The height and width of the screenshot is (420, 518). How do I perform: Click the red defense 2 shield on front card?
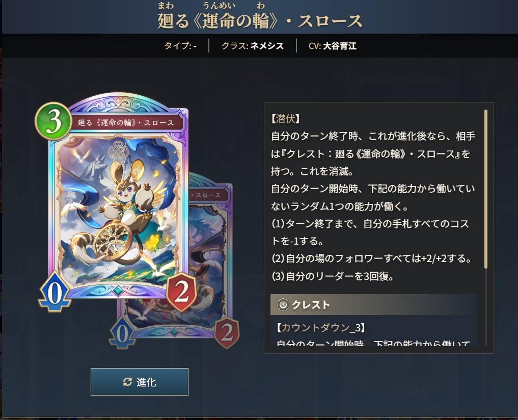tap(181, 292)
